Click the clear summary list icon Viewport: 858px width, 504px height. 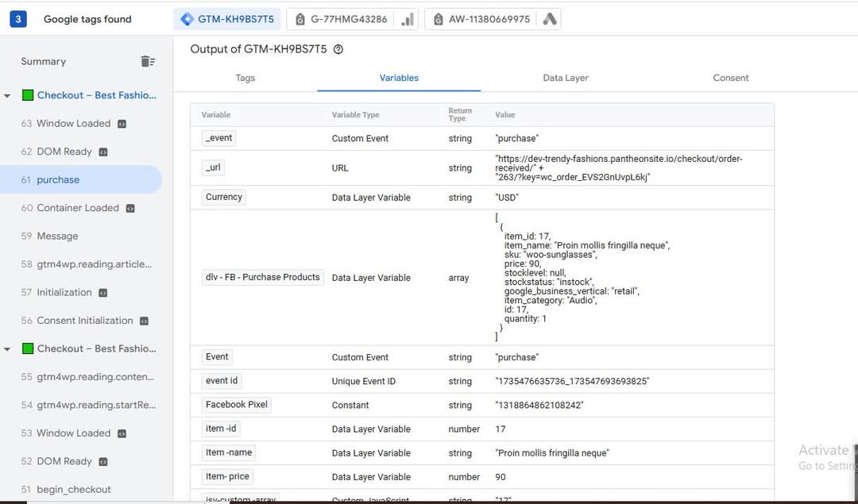pyautogui.click(x=148, y=61)
